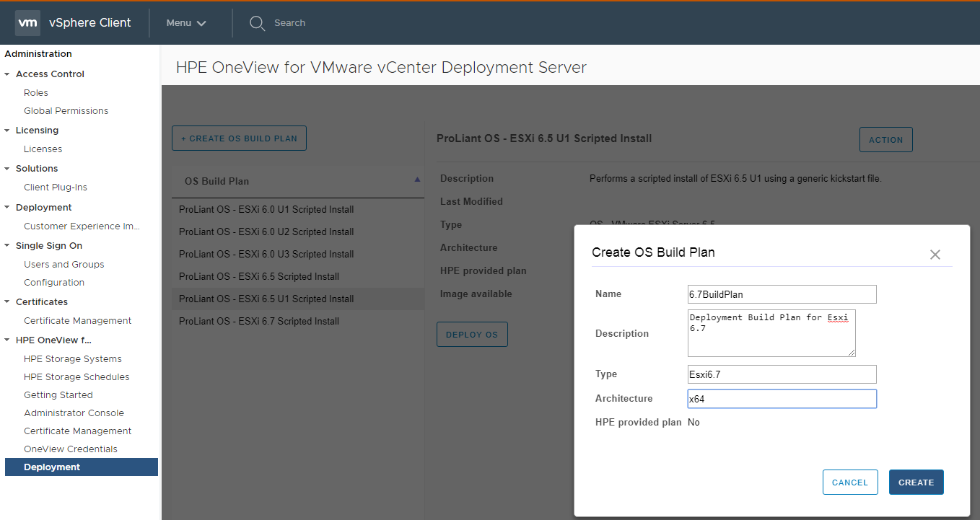Click the CREATE OS BUILD PLAN button

pyautogui.click(x=239, y=138)
